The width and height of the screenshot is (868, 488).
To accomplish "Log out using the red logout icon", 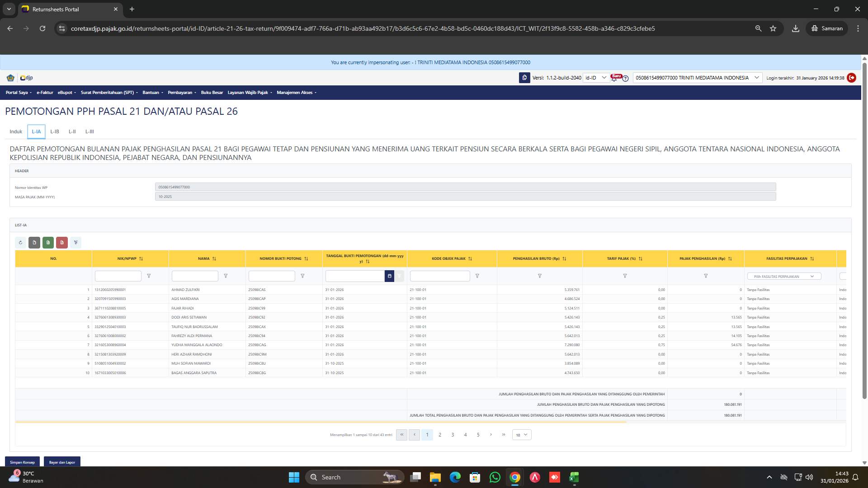I will (x=852, y=78).
